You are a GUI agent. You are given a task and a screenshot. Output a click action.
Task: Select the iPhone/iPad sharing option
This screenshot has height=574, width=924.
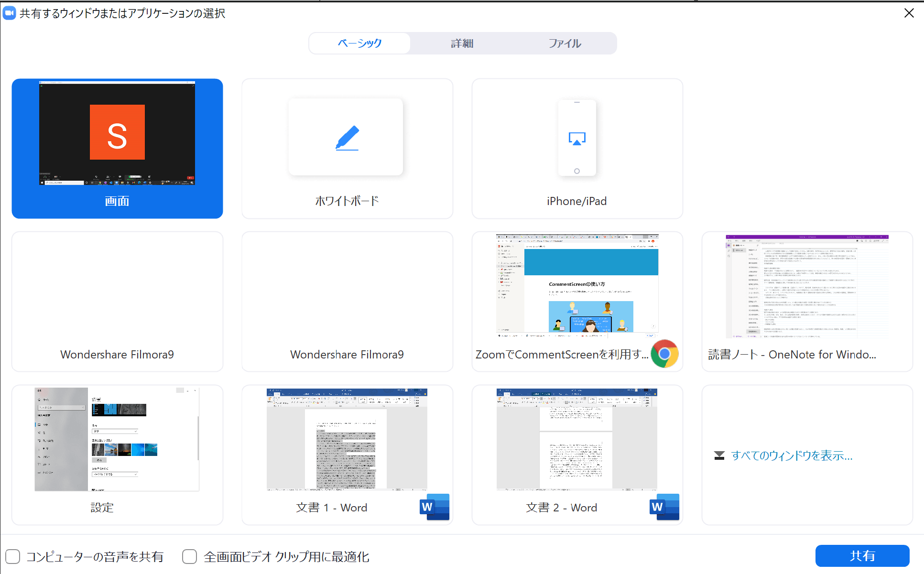577,148
